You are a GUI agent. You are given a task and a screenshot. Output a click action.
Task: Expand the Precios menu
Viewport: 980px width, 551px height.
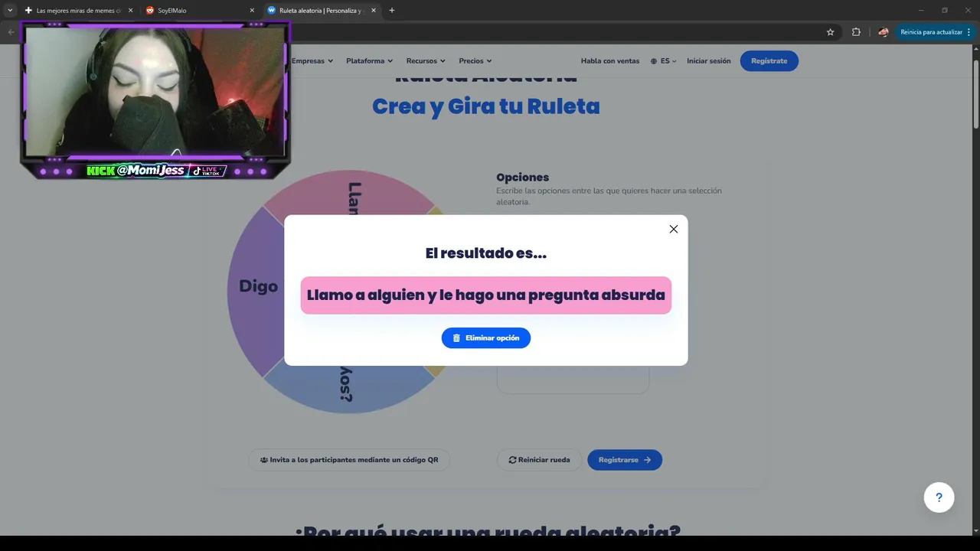tap(475, 61)
